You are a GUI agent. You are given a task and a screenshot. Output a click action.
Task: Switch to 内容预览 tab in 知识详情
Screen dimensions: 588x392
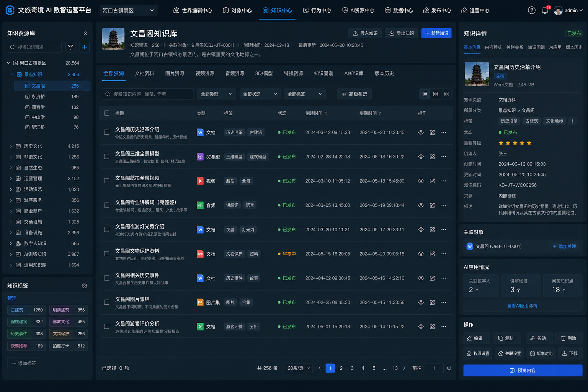point(493,47)
